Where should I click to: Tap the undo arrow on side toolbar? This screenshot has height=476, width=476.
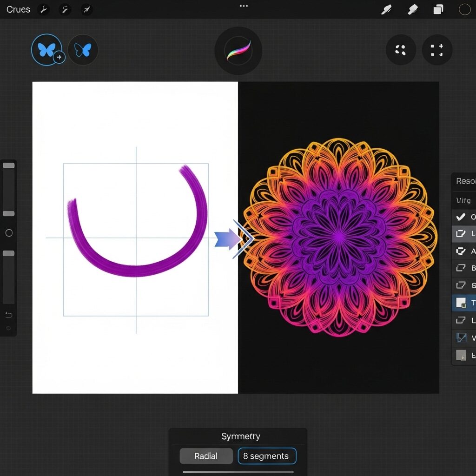(x=8, y=314)
